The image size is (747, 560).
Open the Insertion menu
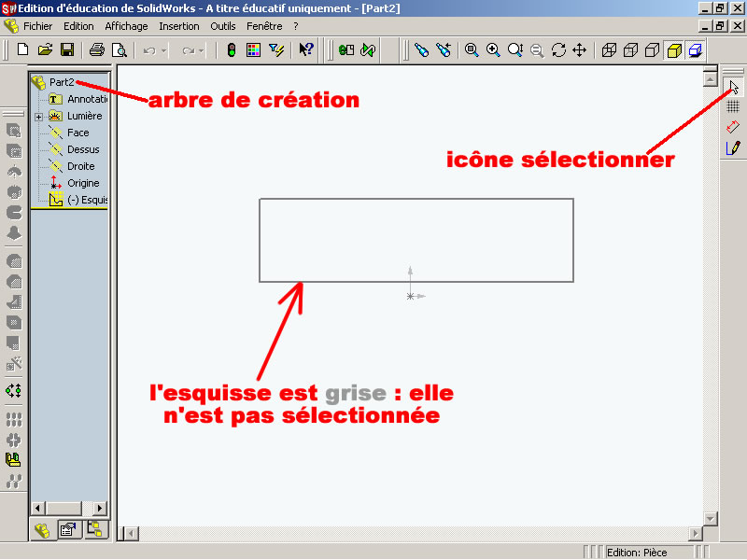click(179, 26)
